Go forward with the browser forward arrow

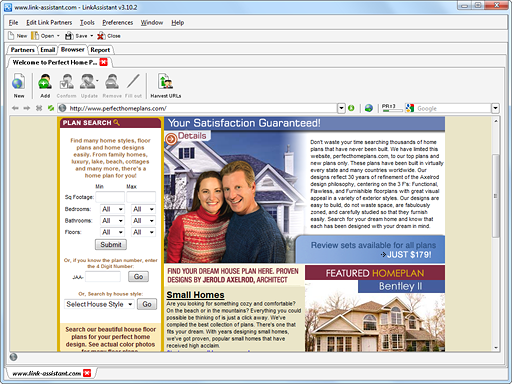[27, 108]
